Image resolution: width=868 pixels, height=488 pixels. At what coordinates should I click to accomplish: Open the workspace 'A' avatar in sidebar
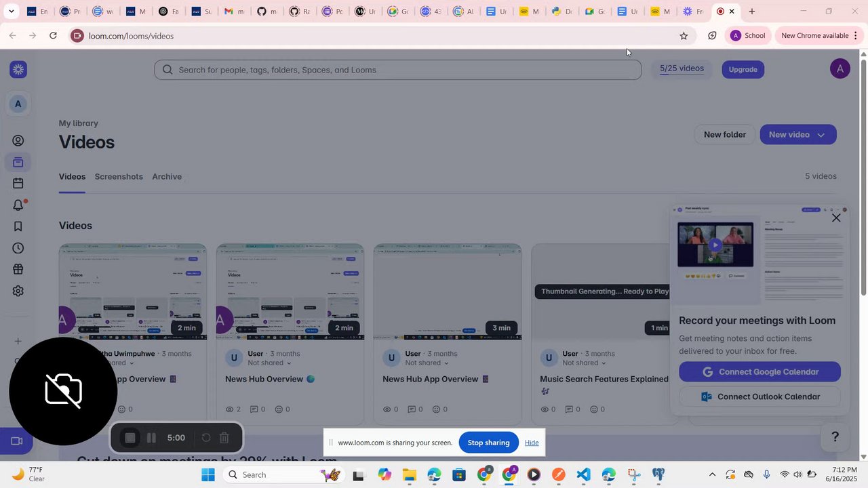[18, 104]
